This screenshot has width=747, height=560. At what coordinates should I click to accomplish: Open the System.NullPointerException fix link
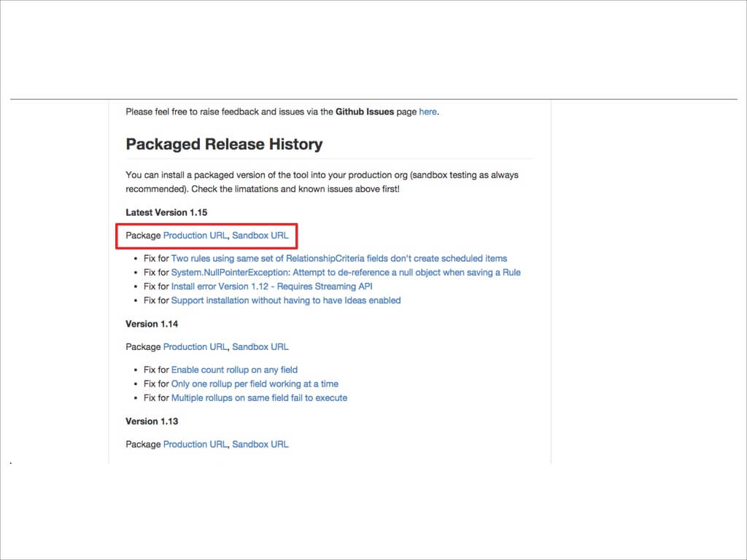click(x=346, y=272)
